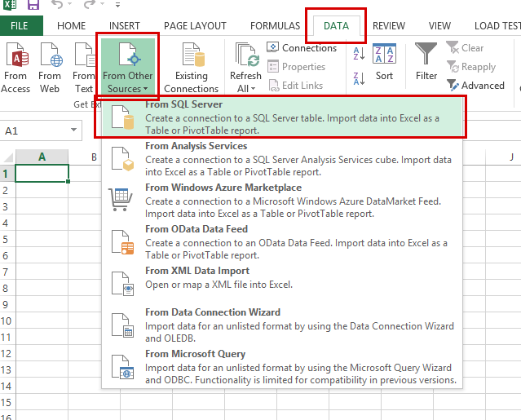The height and width of the screenshot is (420, 521).
Task: Switch to the FORMULAS tab
Action: click(275, 25)
